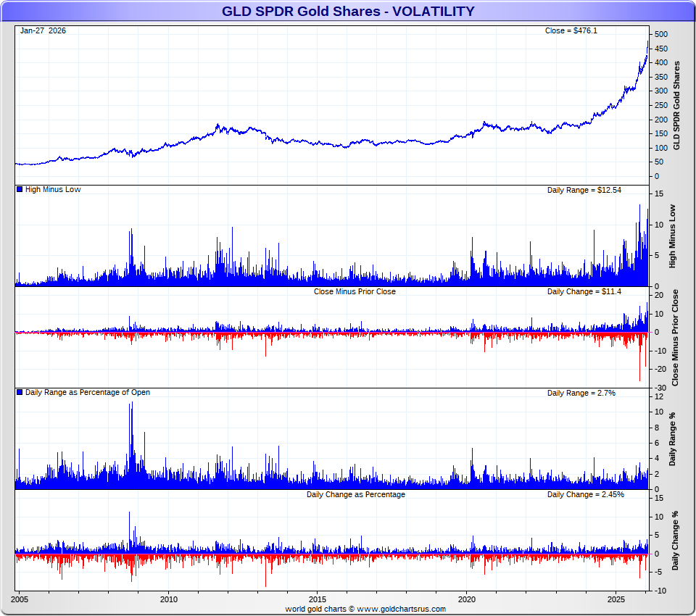Click the blue High Minus Low legend square
The image size is (696, 616).
(20, 190)
